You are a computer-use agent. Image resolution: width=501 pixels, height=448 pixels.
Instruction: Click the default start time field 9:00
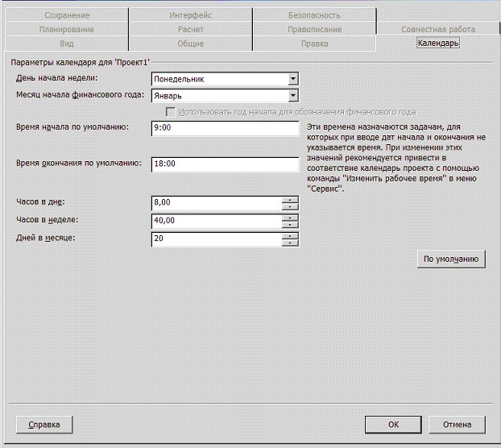pyautogui.click(x=226, y=128)
